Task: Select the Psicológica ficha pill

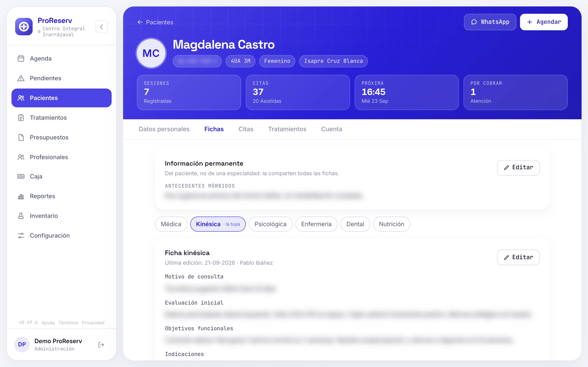Action: (270, 224)
